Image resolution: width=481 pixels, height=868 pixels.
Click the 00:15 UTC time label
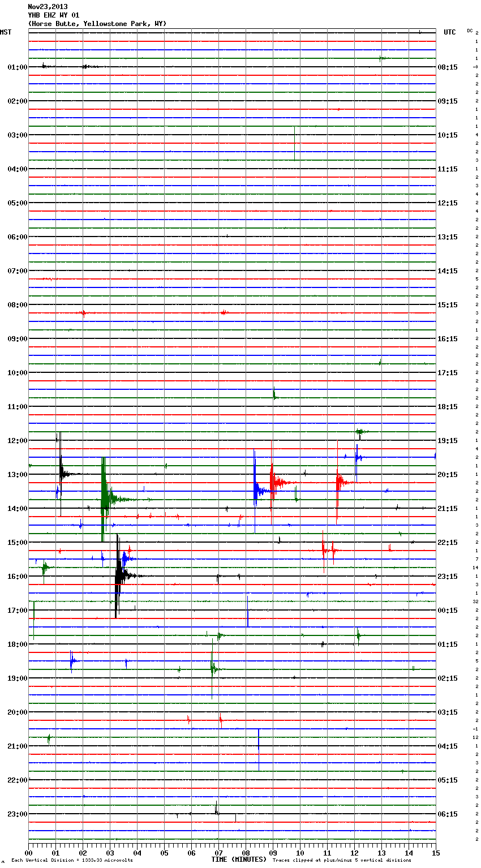[448, 611]
